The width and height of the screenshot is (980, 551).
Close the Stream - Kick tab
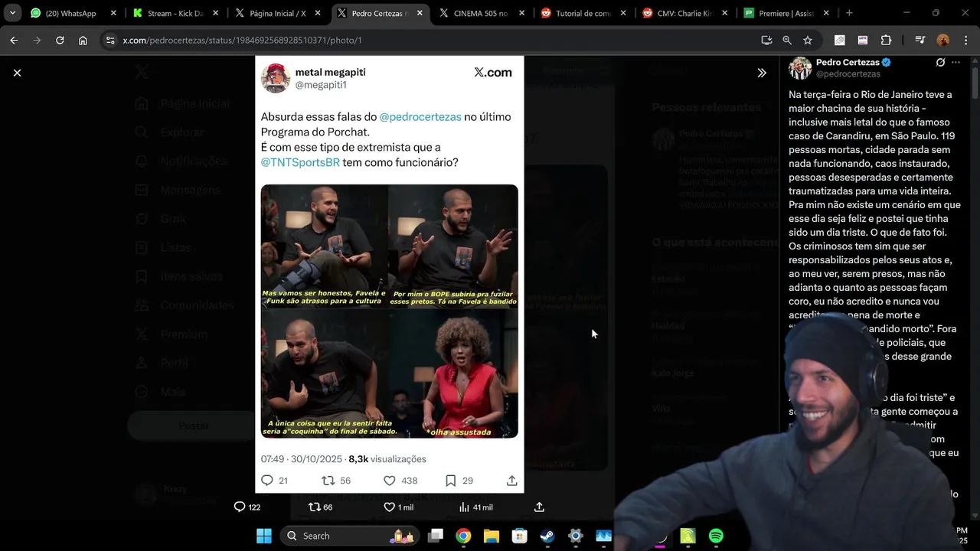coord(215,13)
